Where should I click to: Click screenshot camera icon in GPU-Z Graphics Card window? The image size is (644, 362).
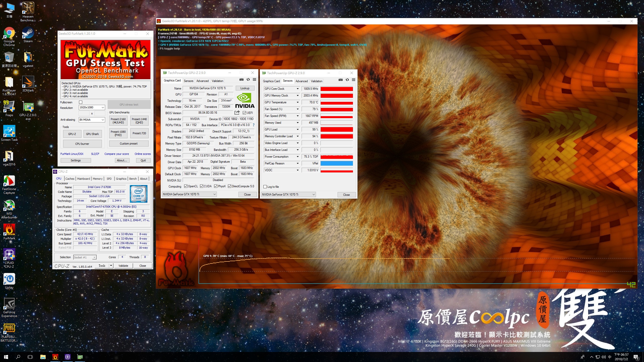pyautogui.click(x=242, y=79)
